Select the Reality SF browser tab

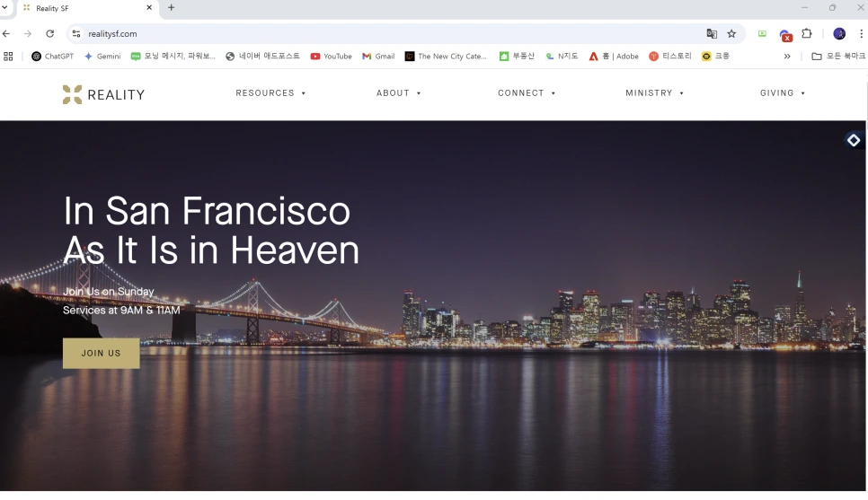coord(87,8)
